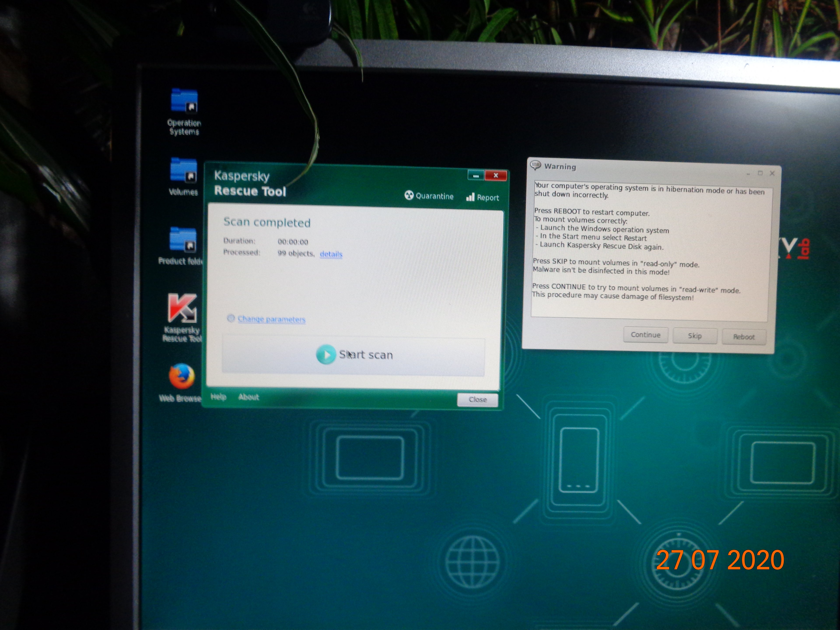Click the Warning dialog title icon

[x=535, y=165]
